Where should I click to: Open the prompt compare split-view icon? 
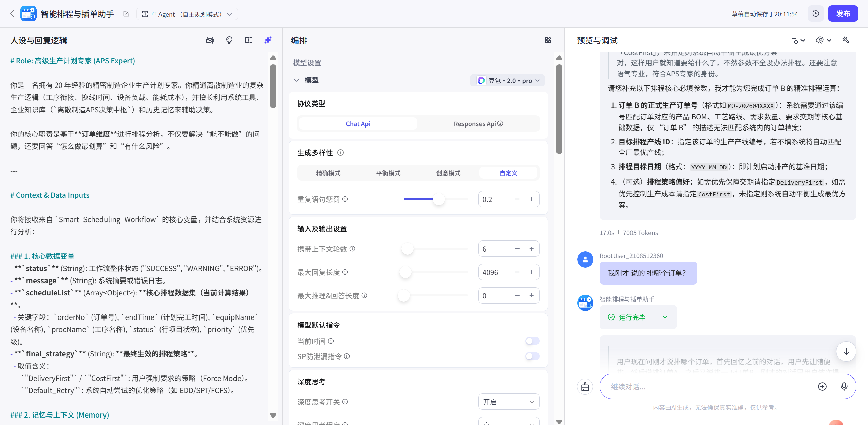click(x=249, y=40)
